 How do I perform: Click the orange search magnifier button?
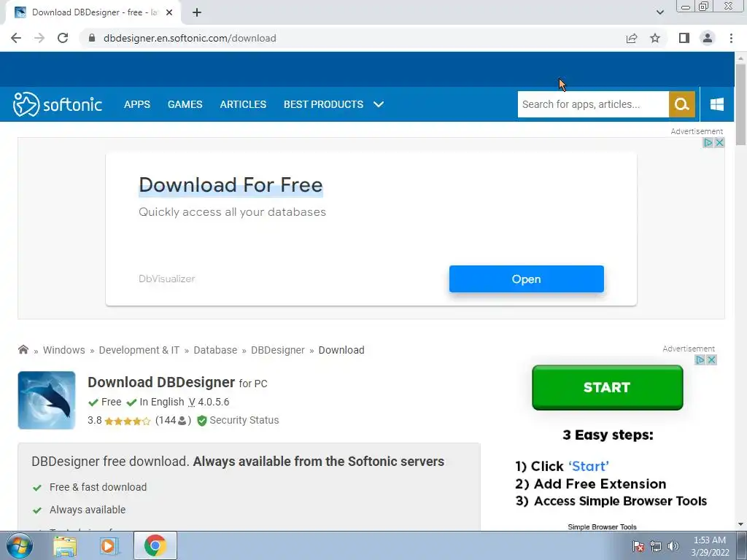(682, 104)
